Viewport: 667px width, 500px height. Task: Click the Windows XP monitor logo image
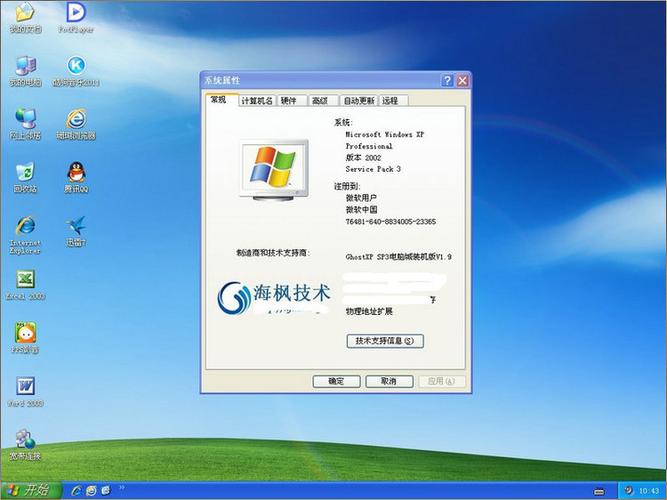pos(274,170)
